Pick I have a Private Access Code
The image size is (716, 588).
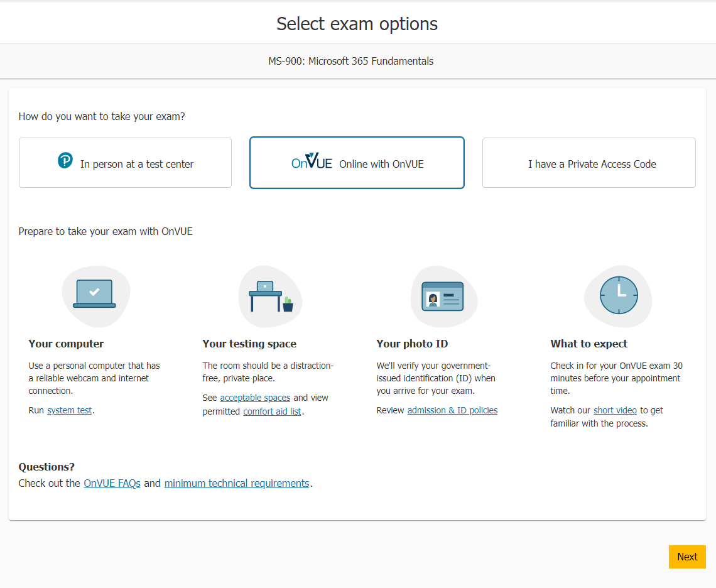pos(589,163)
